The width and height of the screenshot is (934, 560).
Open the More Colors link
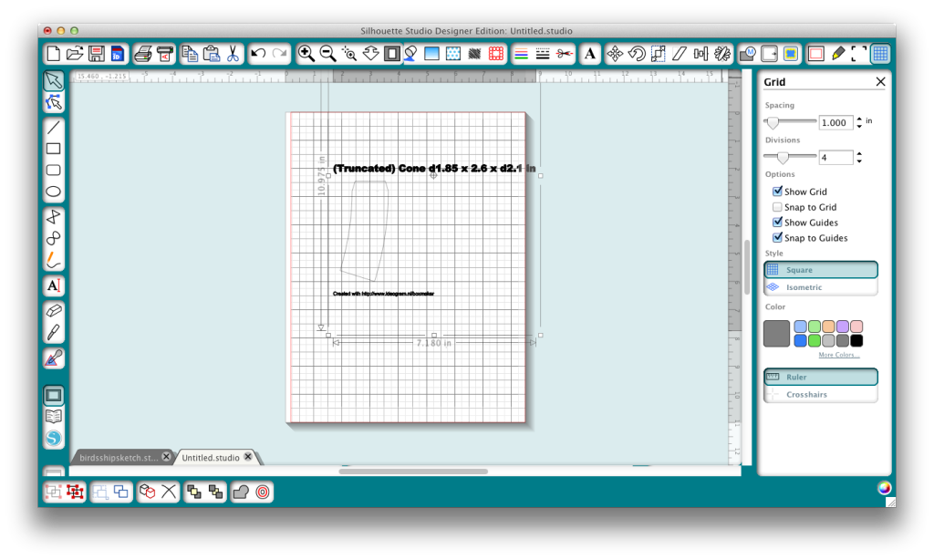pyautogui.click(x=838, y=354)
